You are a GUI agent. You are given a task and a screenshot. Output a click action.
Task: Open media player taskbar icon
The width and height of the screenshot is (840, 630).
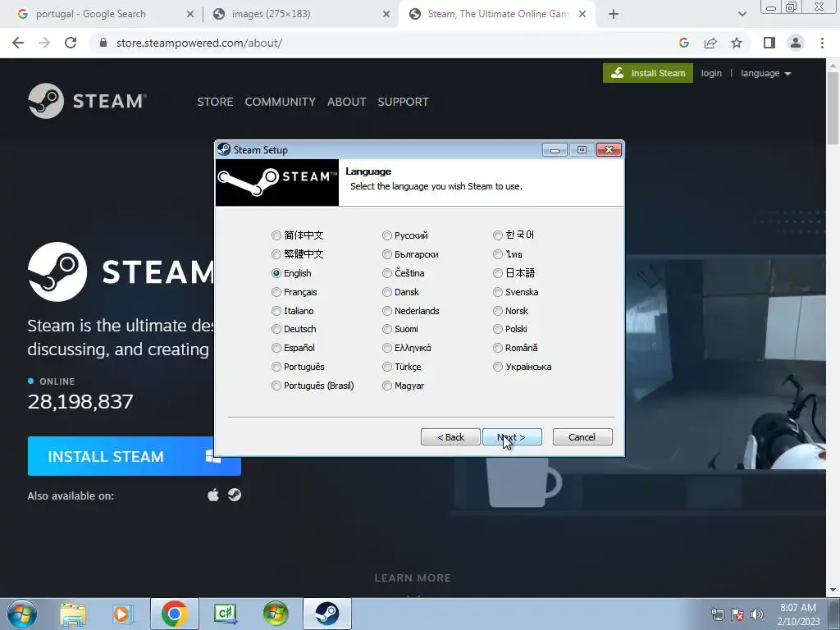[x=123, y=614]
